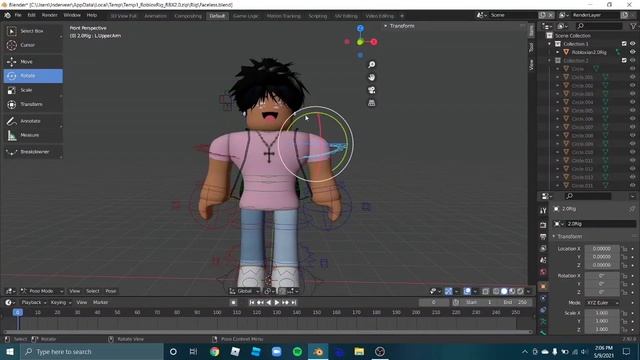The width and height of the screenshot is (640, 360).
Task: Open Global transform orientation dropdown
Action: point(244,291)
